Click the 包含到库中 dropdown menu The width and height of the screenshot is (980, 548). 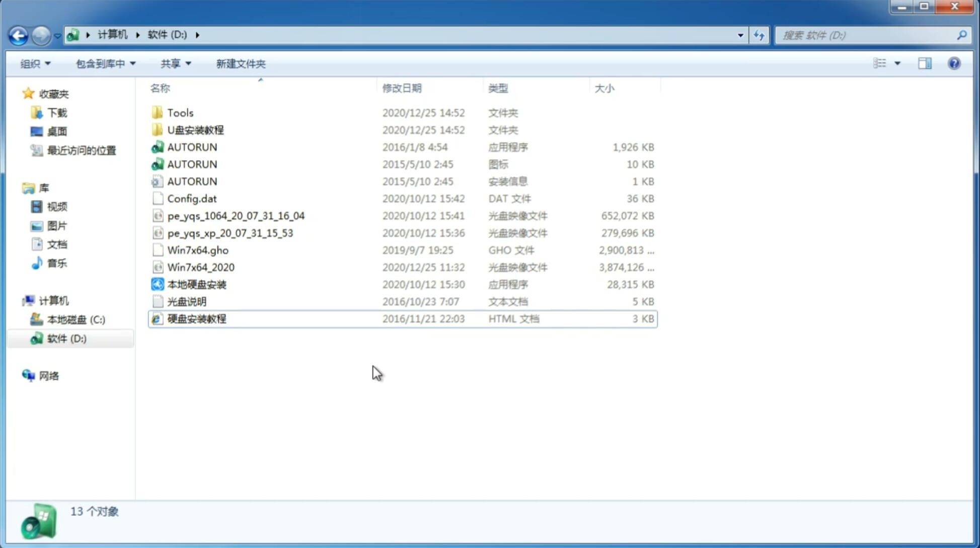[104, 62]
